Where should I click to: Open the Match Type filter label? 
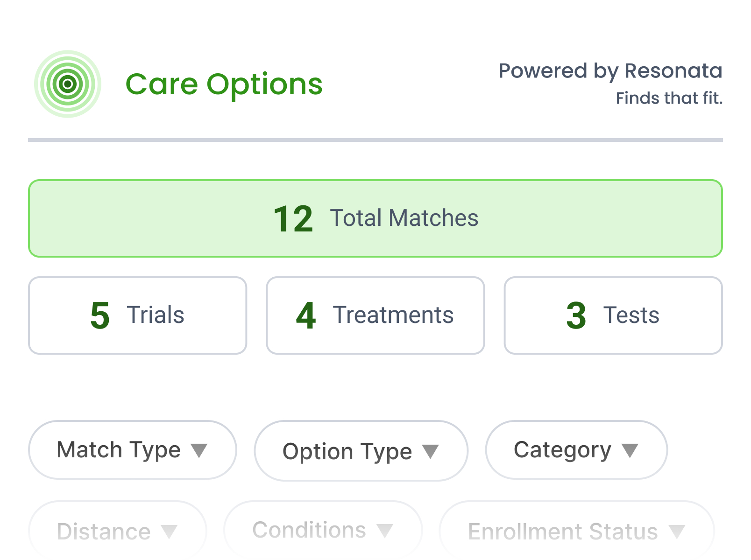pyautogui.click(x=119, y=450)
